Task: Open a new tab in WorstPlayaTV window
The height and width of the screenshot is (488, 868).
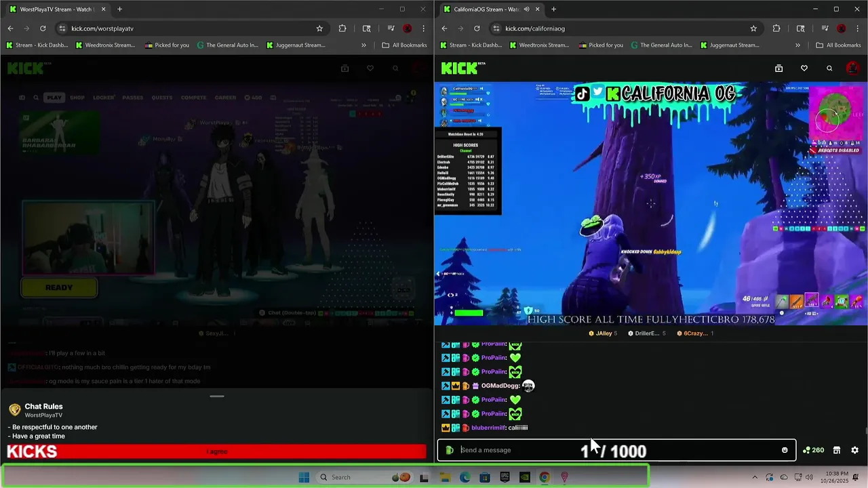Action: coord(119,9)
